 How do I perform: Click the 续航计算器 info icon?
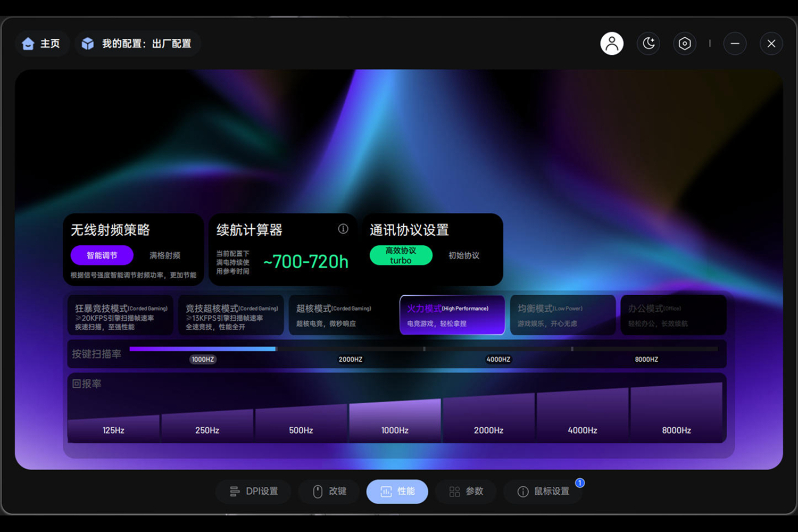(343, 229)
